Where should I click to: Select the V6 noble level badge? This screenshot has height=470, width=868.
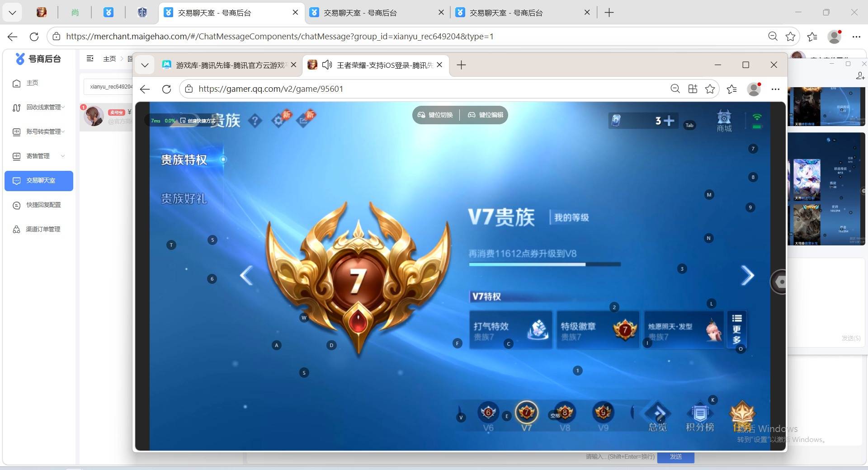488,417
